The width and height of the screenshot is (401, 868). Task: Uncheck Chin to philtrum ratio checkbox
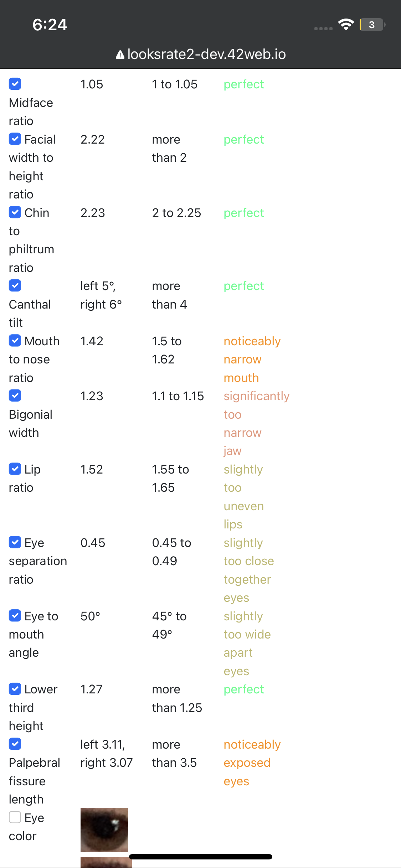[15, 212]
